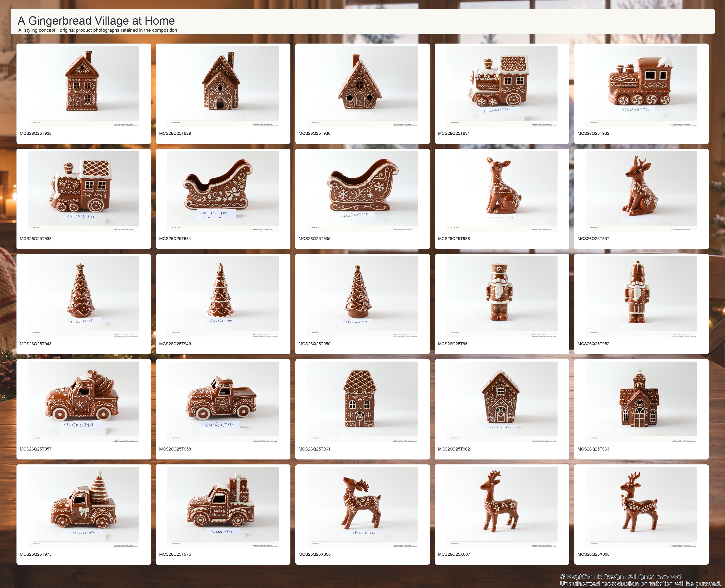Click the label text MCS26Q25T958
This screenshot has height=588, width=725.
(175, 449)
